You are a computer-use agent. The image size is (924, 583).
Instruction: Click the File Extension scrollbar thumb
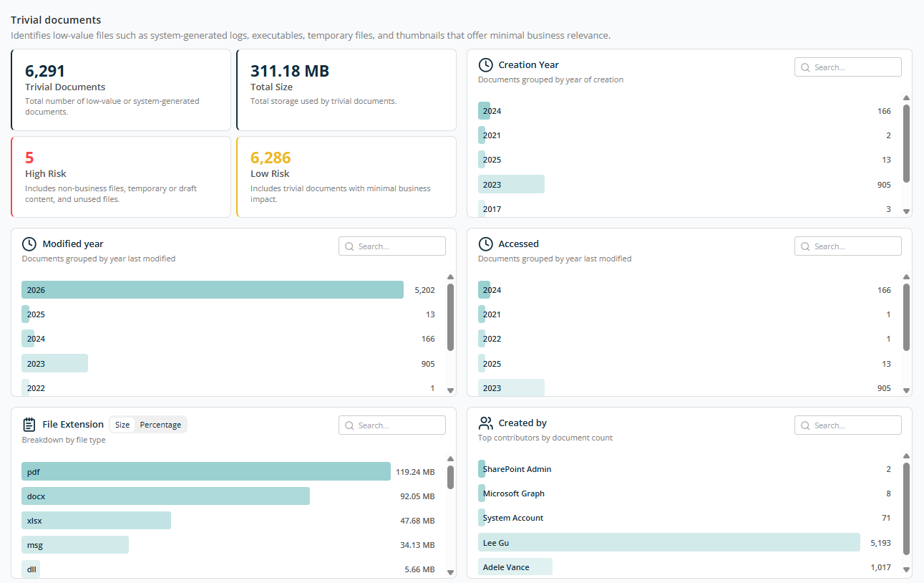[x=451, y=477]
